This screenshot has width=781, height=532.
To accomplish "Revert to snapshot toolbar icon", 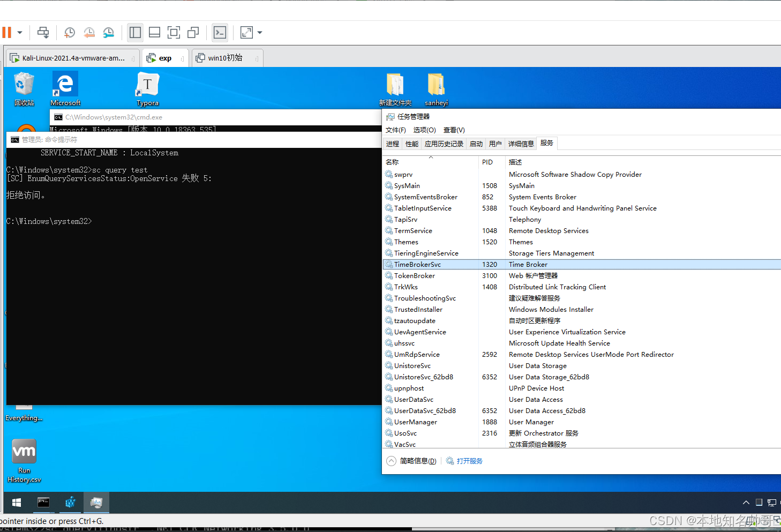I will pos(89,33).
